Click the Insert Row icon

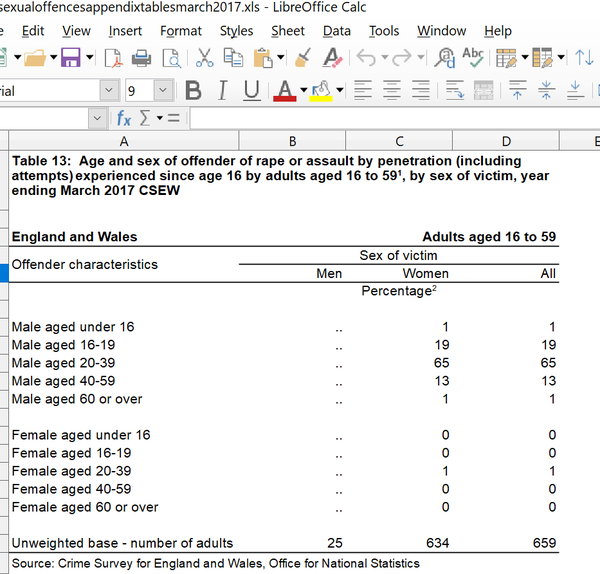click(506, 58)
